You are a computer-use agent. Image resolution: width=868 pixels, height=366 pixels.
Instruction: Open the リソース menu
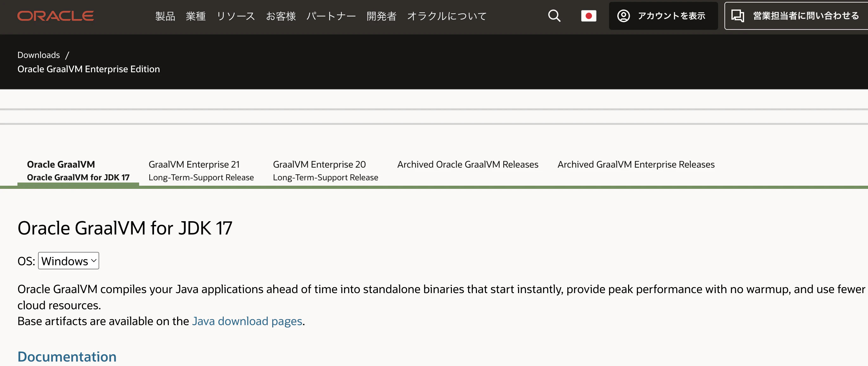coord(235,16)
